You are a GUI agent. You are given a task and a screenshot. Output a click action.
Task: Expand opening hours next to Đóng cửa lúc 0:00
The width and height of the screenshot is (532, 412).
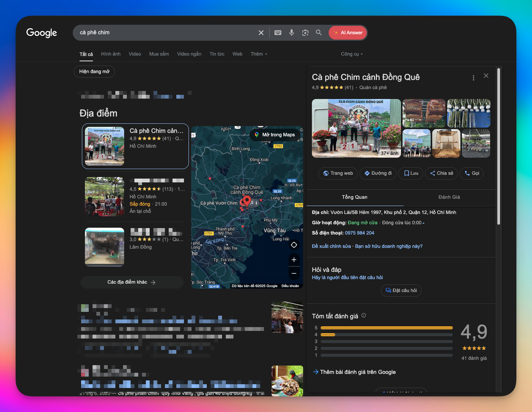coord(423,223)
